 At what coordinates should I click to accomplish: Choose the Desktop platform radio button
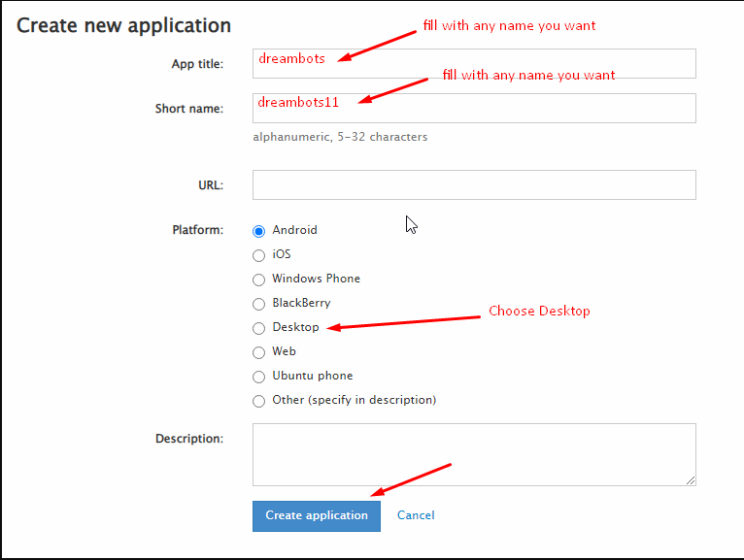pos(258,328)
